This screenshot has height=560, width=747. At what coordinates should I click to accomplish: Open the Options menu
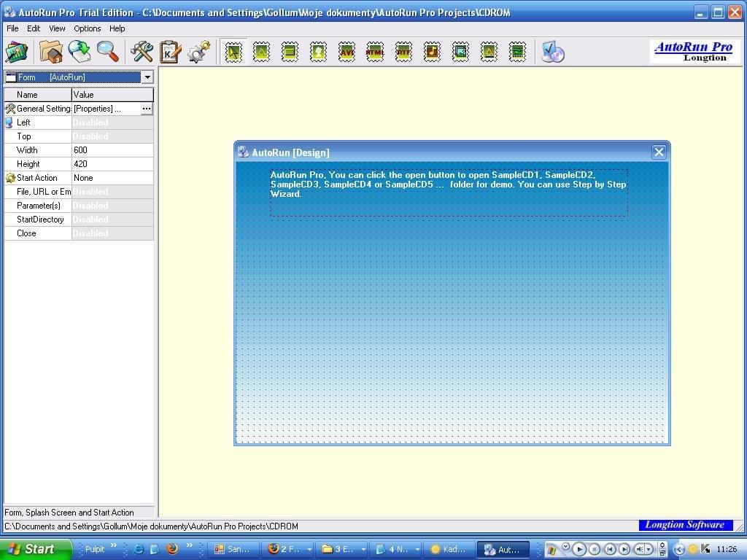(x=88, y=28)
